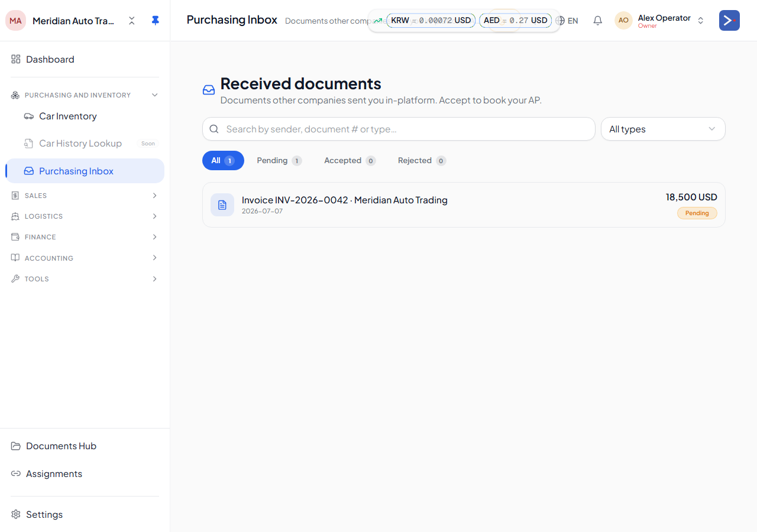Click the Assignments link icon
The image size is (757, 532).
(x=16, y=474)
